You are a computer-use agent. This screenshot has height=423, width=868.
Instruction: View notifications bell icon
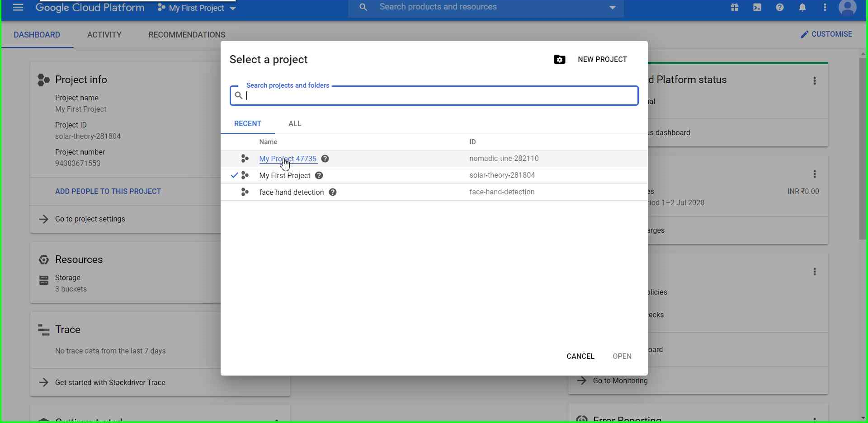coord(803,7)
